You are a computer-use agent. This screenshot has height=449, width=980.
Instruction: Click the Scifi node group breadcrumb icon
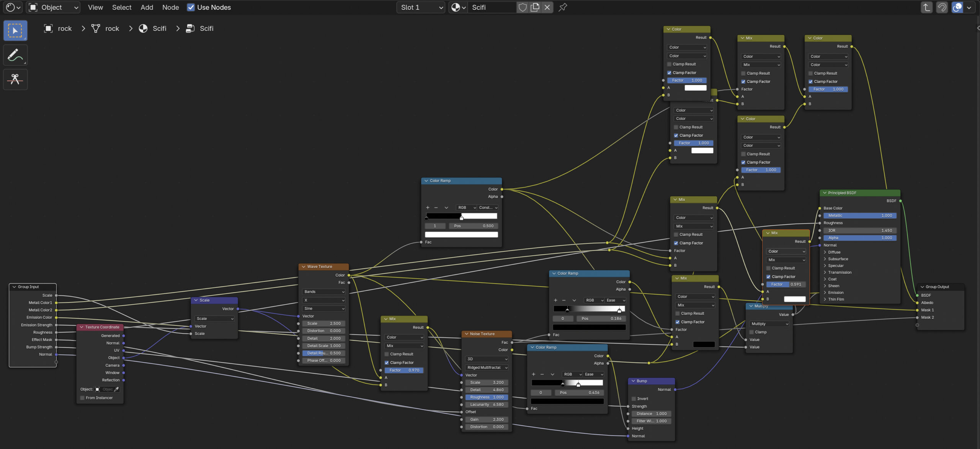click(x=190, y=28)
